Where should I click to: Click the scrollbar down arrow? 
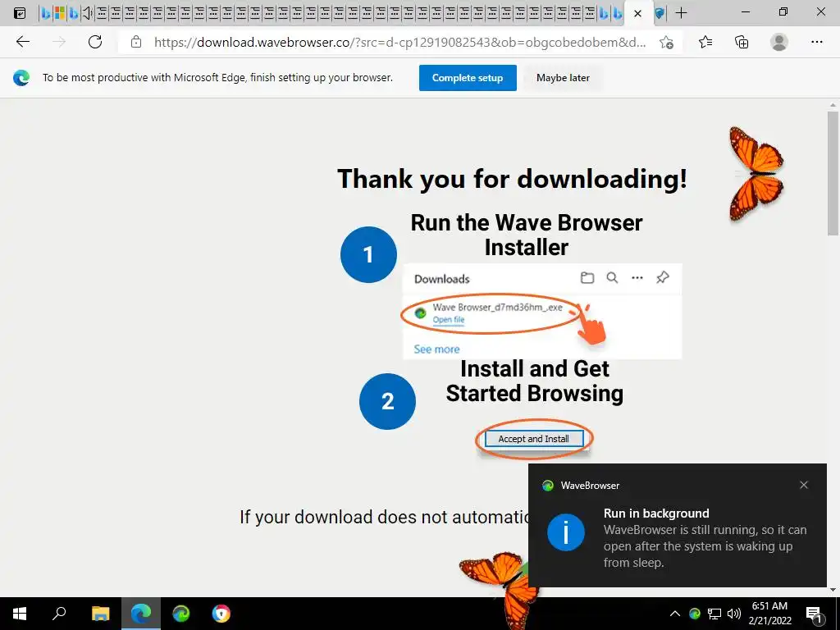(x=833, y=590)
